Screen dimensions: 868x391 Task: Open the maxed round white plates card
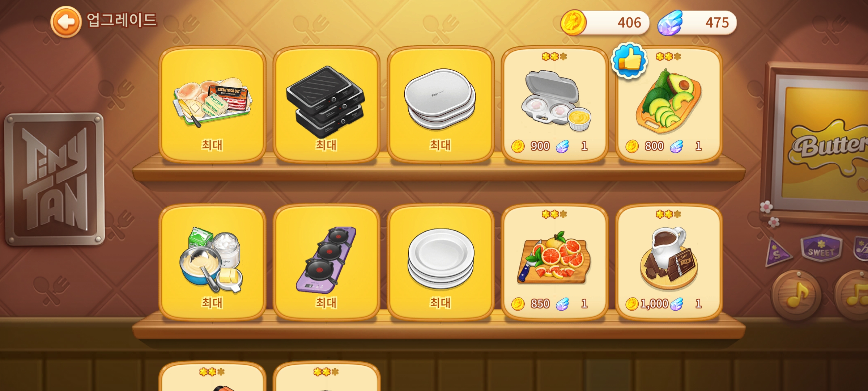point(441,262)
